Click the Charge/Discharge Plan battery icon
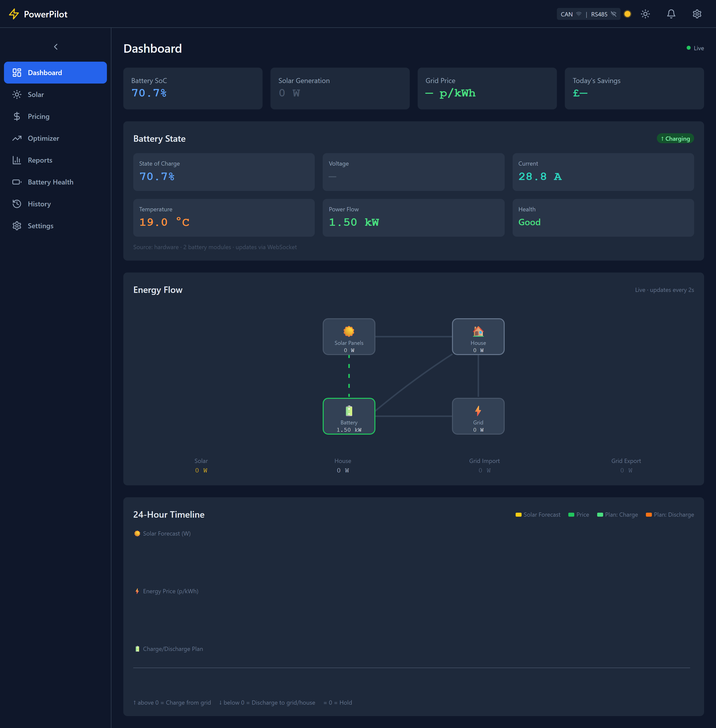The image size is (716, 728). point(137,649)
